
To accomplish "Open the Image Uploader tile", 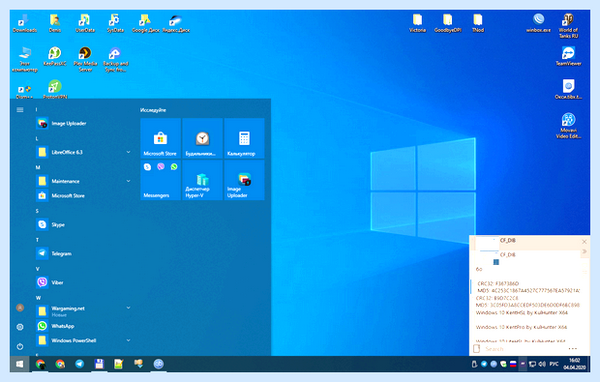I will point(244,180).
